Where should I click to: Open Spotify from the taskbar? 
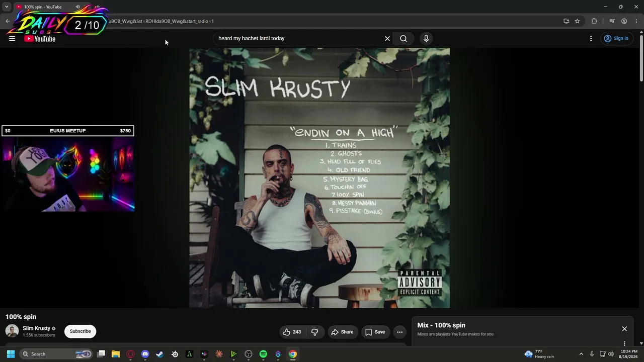point(263,354)
